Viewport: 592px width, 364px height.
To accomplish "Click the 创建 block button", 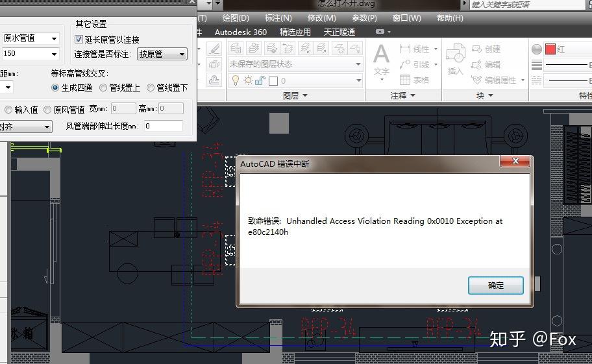I will [x=486, y=49].
